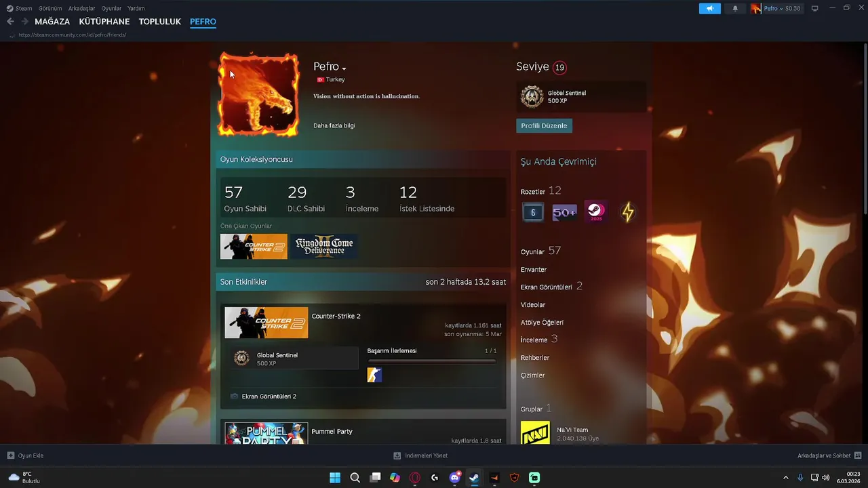Viewport: 868px width, 488px height.
Task: Open the Logitech G HUB taskbar icon
Action: point(435,478)
